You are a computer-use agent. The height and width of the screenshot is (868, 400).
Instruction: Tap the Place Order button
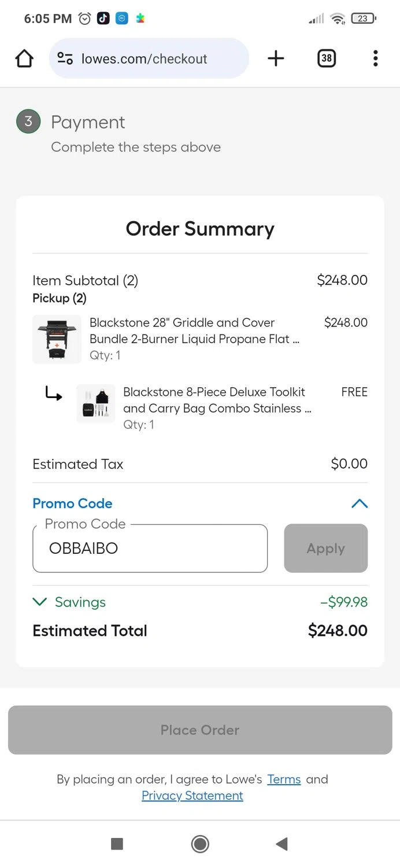click(x=200, y=730)
